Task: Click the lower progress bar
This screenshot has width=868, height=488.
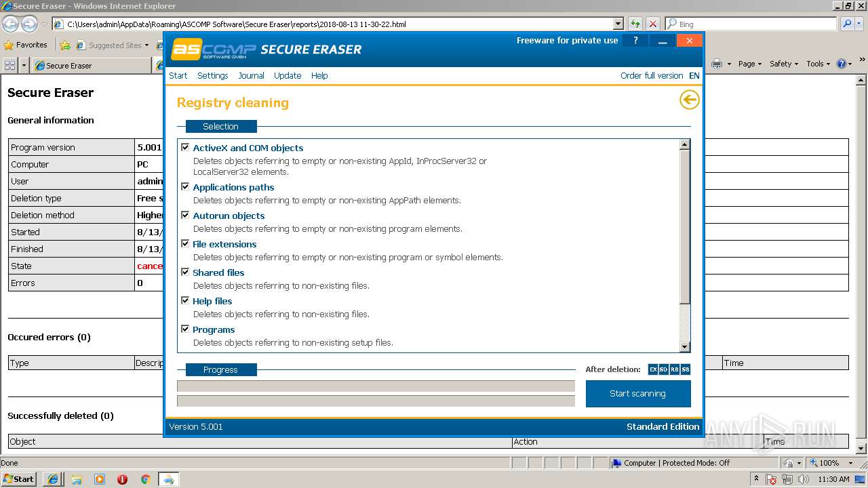Action: pos(376,401)
